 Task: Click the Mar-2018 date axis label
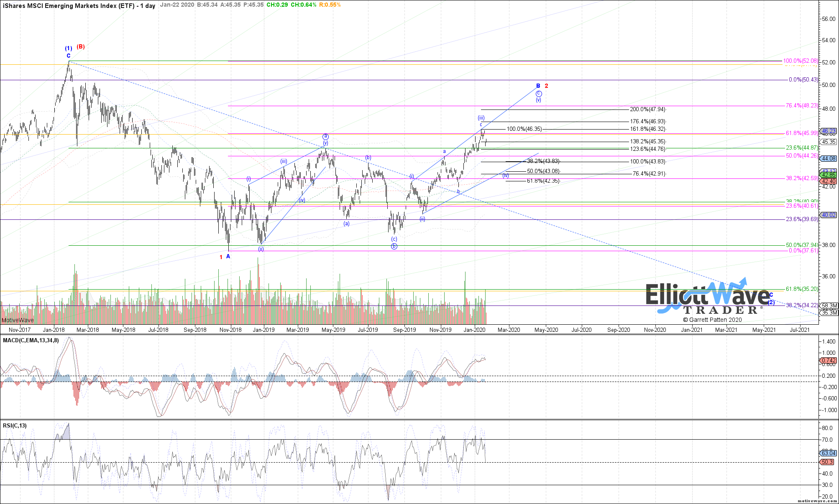pos(87,330)
